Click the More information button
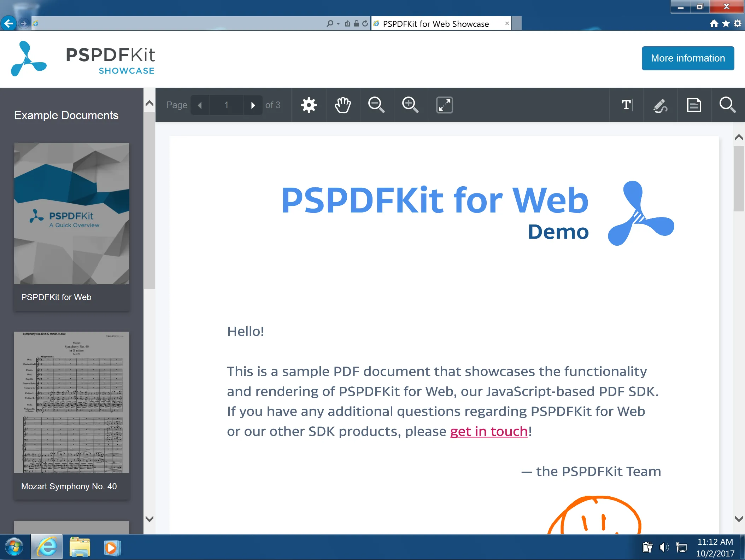Screen dimensions: 745x560 click(x=687, y=58)
